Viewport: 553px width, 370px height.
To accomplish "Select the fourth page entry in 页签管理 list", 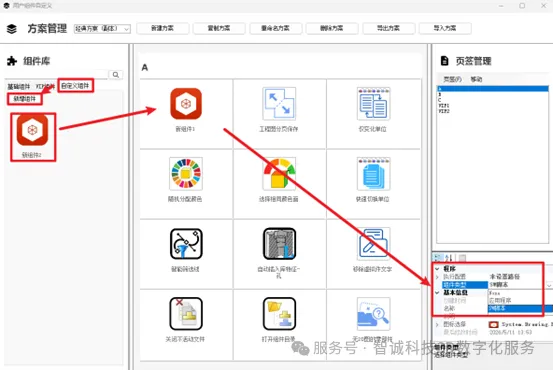I will (x=492, y=105).
